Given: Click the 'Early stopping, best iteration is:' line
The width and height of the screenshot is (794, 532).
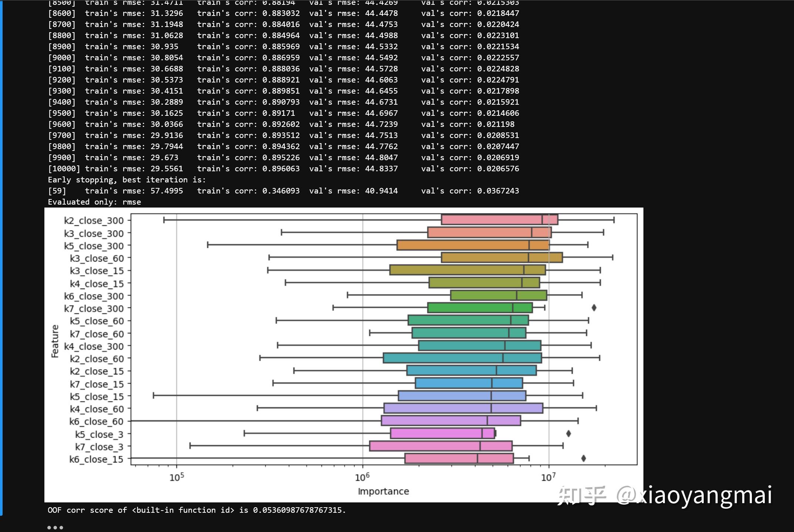Looking at the screenshot, I should coord(127,180).
